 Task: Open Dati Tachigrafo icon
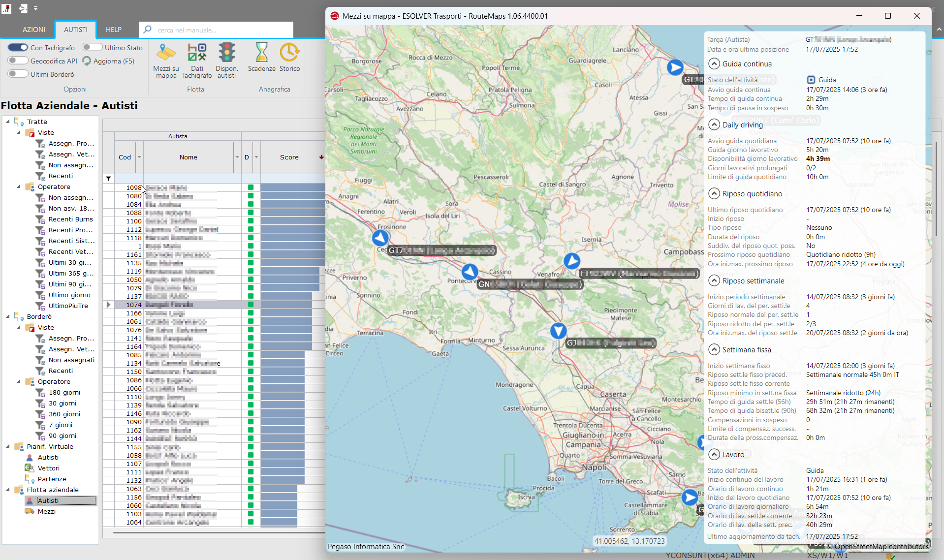(197, 61)
